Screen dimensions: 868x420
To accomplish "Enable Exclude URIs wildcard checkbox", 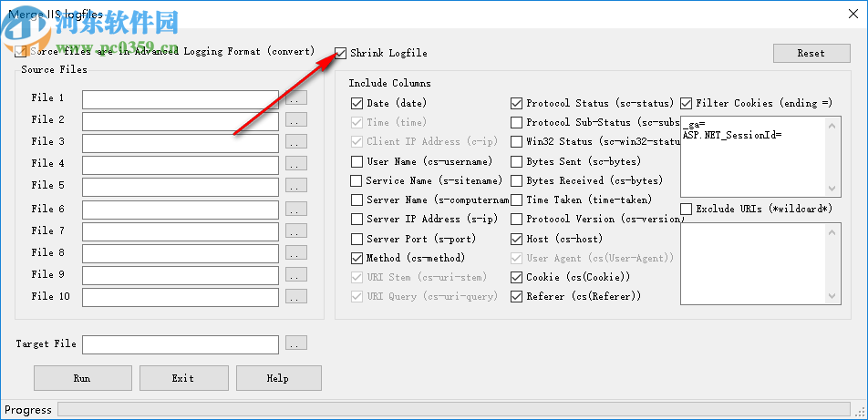I will coord(686,209).
